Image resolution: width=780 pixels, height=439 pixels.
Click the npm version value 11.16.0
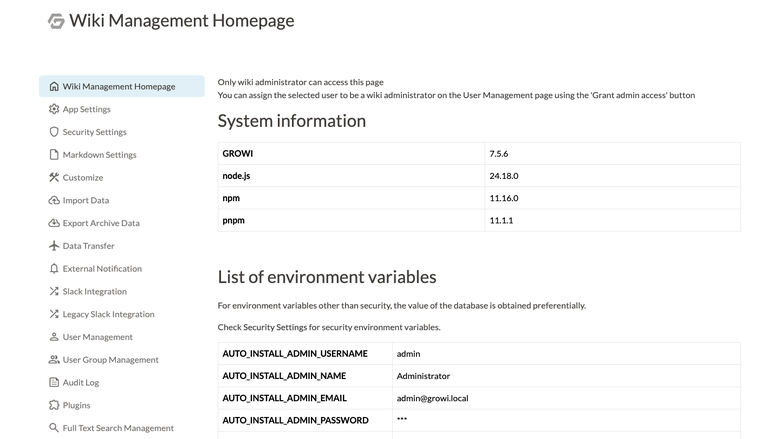click(504, 198)
